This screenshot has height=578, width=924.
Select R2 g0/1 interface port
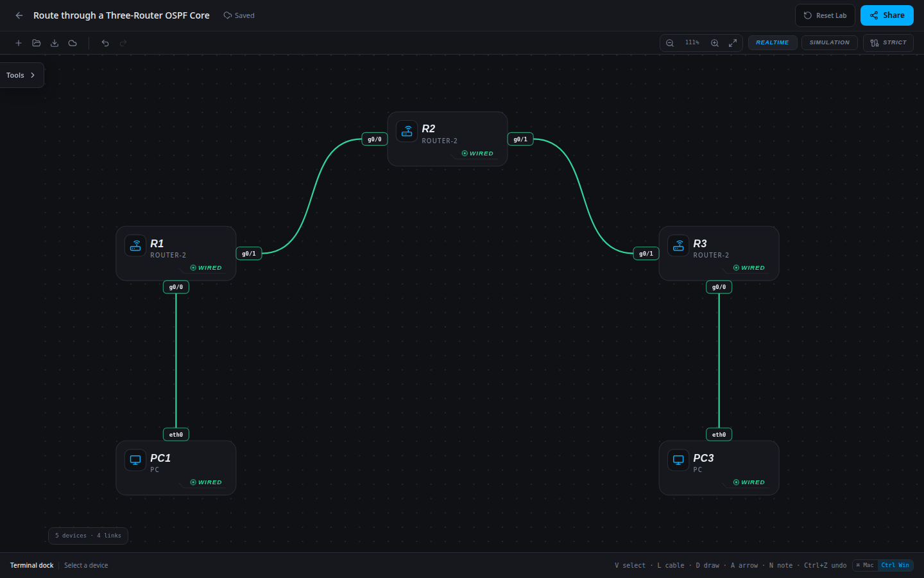point(520,139)
